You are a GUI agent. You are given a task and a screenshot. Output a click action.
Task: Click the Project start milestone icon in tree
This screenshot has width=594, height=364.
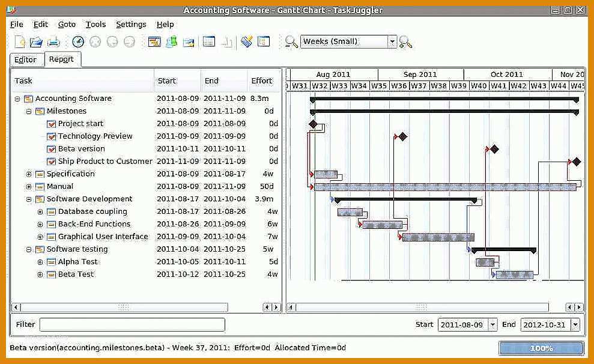(51, 124)
